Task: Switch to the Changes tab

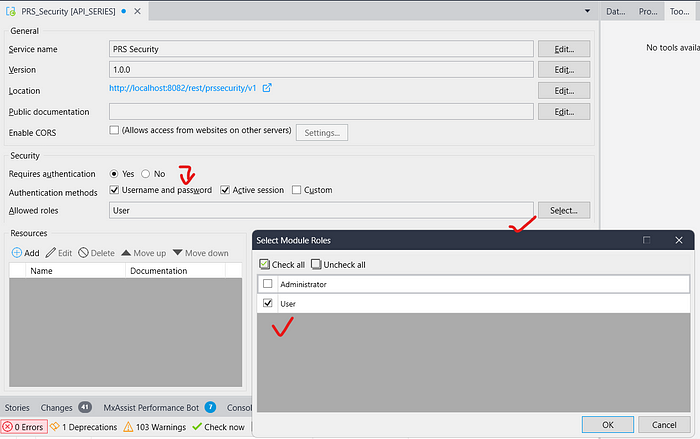Action: point(55,408)
